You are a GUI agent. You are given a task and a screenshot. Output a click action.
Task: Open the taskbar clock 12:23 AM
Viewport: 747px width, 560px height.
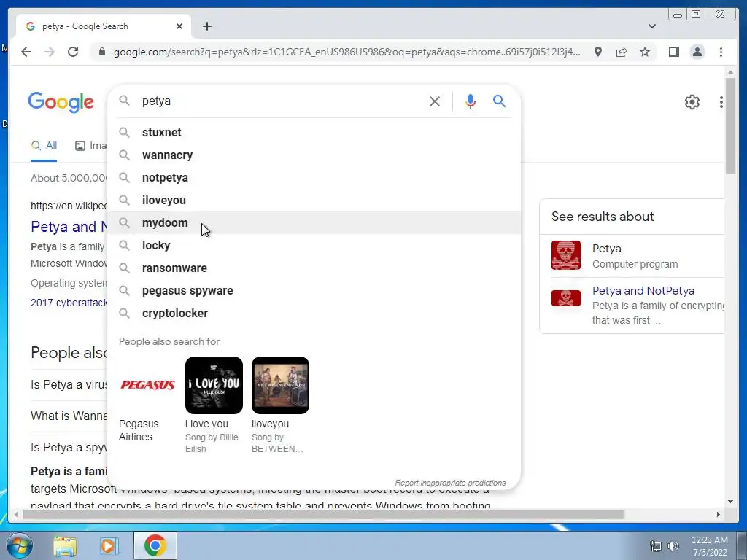709,546
